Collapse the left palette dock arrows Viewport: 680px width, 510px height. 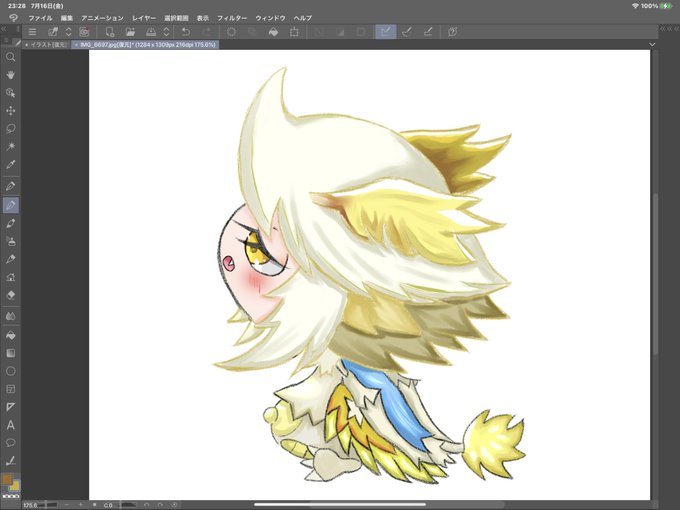point(3,29)
